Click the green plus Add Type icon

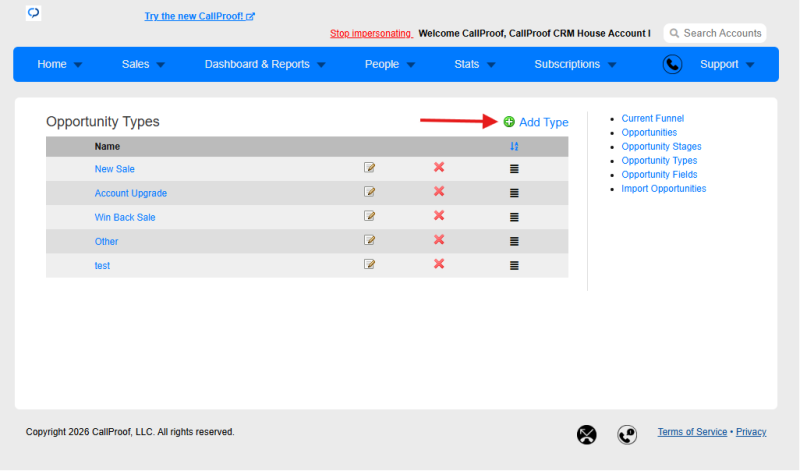pyautogui.click(x=509, y=121)
